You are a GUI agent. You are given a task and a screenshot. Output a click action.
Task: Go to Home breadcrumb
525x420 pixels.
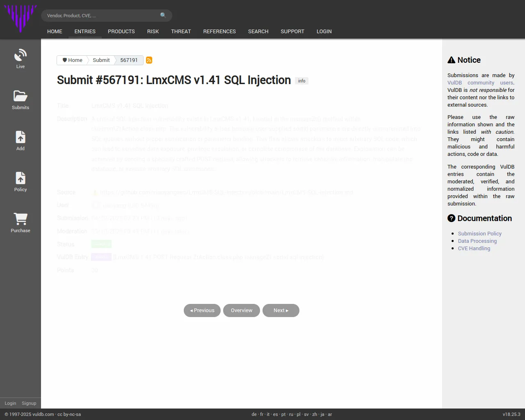72,60
